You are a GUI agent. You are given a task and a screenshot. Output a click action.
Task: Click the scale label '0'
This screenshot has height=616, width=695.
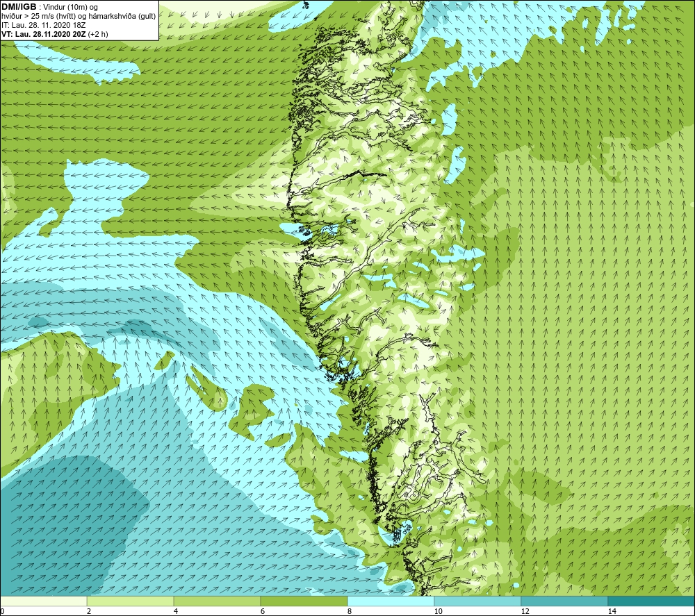tap(3, 611)
